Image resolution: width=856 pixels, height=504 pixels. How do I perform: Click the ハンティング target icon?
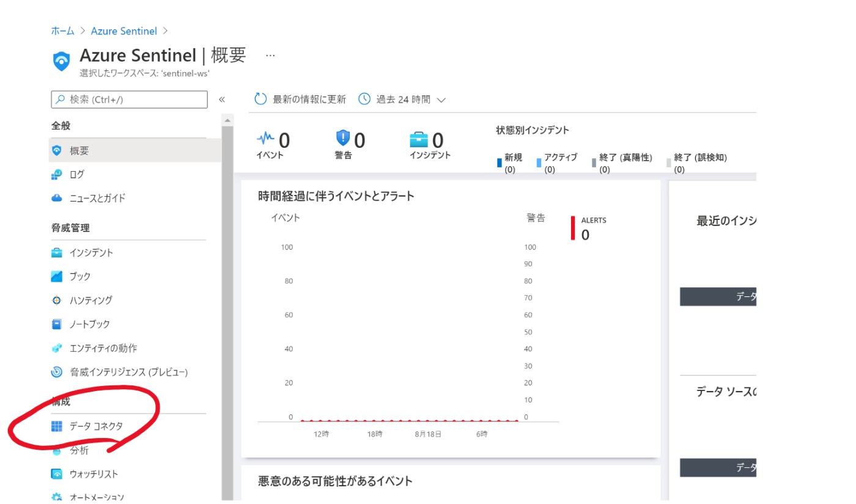(x=57, y=300)
